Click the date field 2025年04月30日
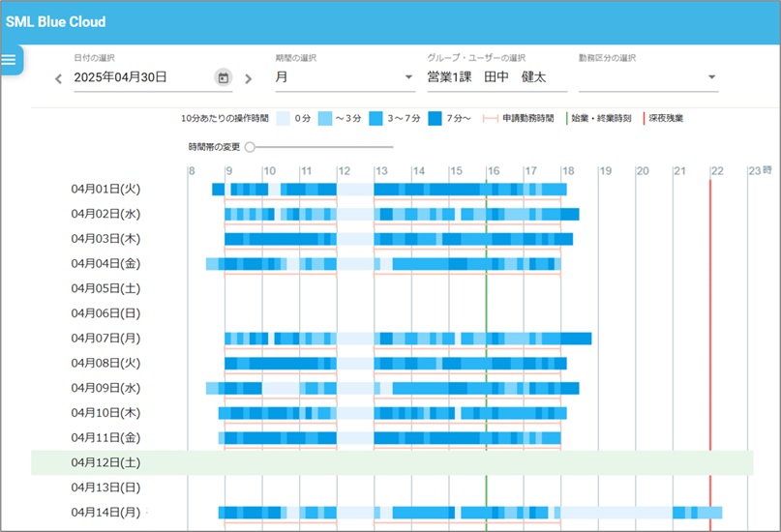The width and height of the screenshot is (781, 532). [142, 77]
